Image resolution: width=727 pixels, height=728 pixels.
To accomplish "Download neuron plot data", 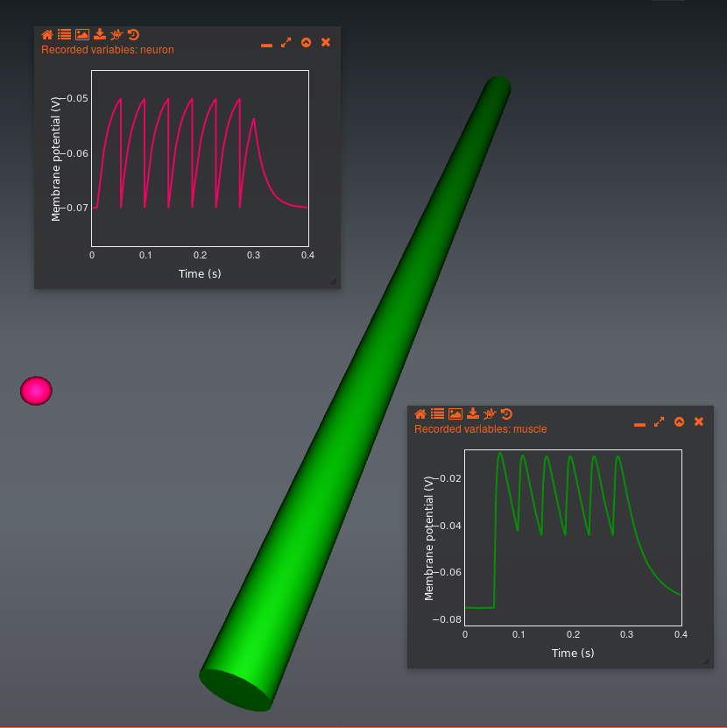I will pos(99,35).
